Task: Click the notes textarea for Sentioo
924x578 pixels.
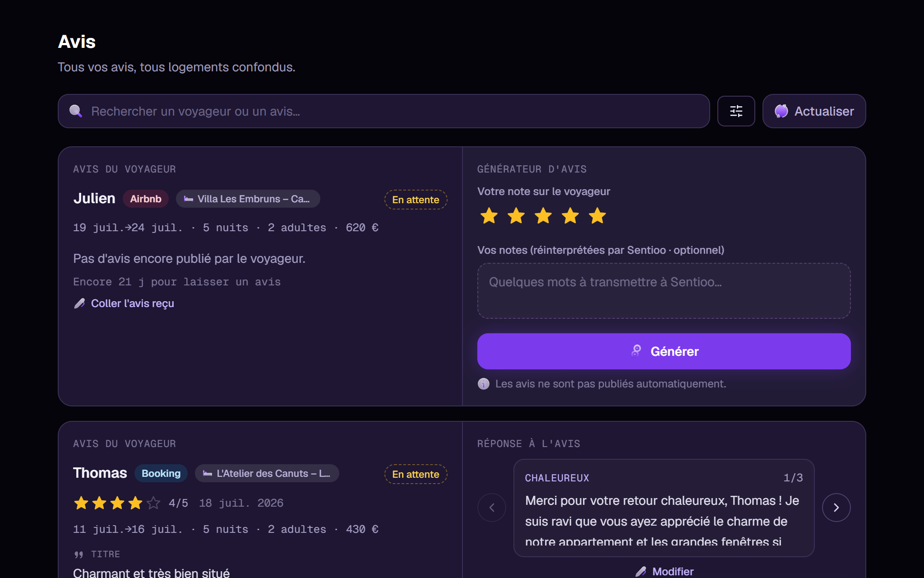Action: click(664, 291)
